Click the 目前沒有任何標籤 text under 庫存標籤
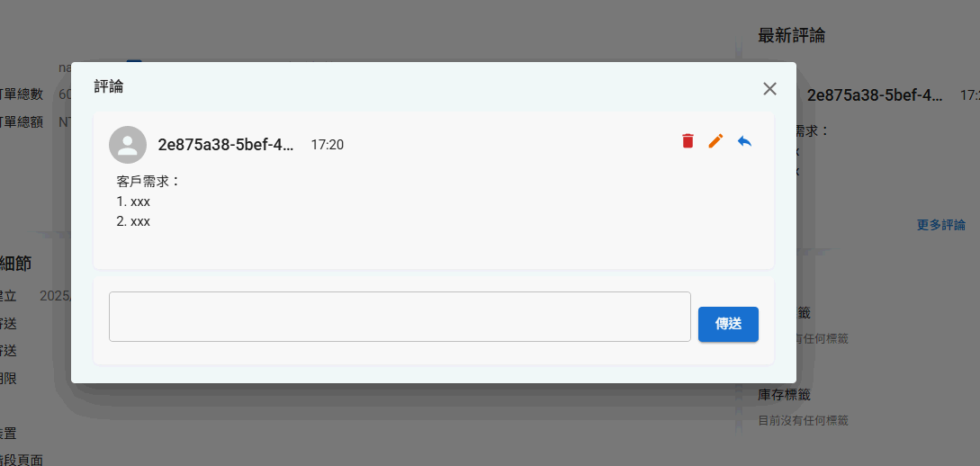 pyautogui.click(x=803, y=421)
